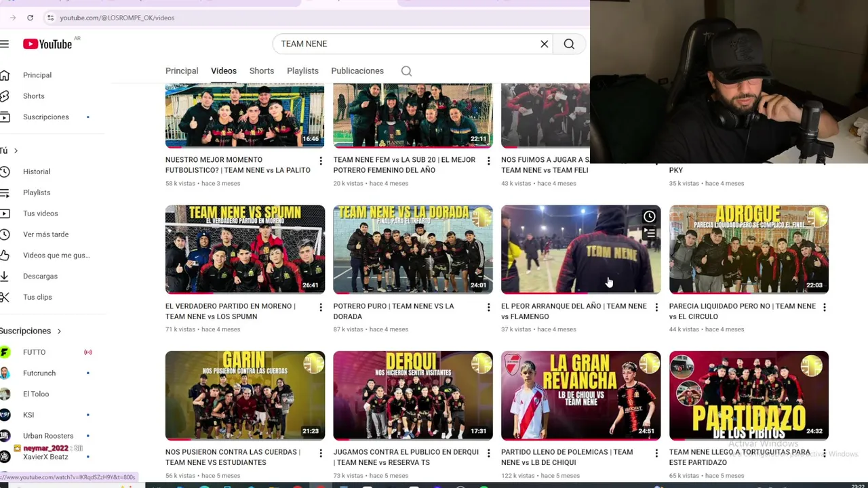868x488 pixels.
Task: Open sidebar Principal home icon
Action: (x=5, y=75)
